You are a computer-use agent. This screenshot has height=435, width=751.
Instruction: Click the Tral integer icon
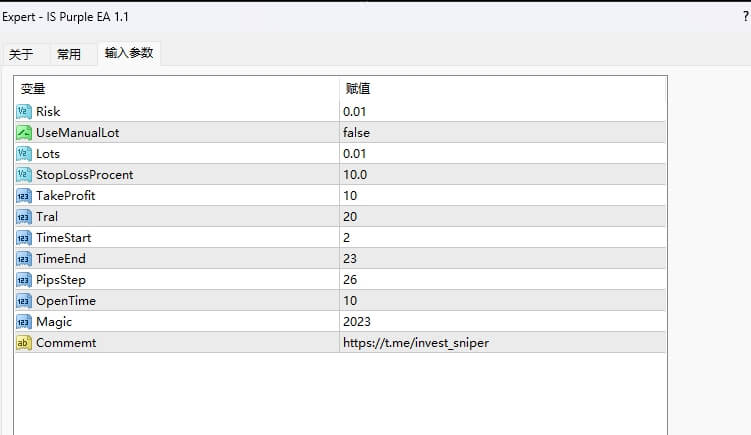click(24, 216)
